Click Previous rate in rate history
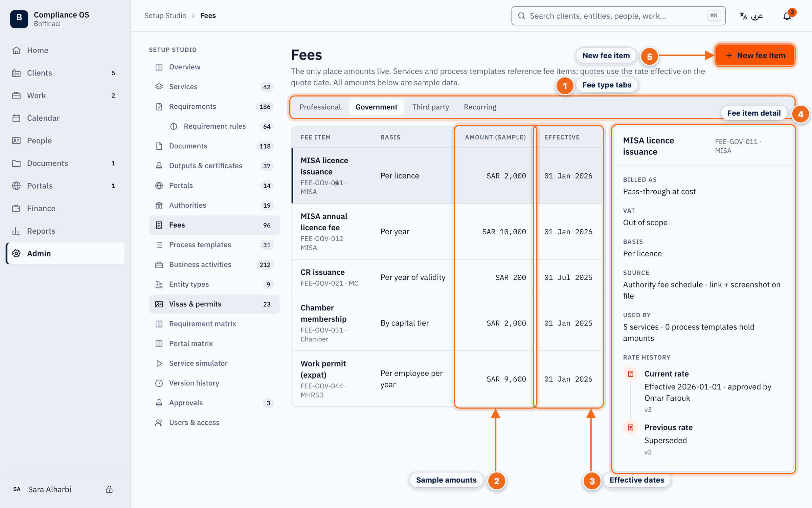Screen dimensions: 812x508 [668, 427]
